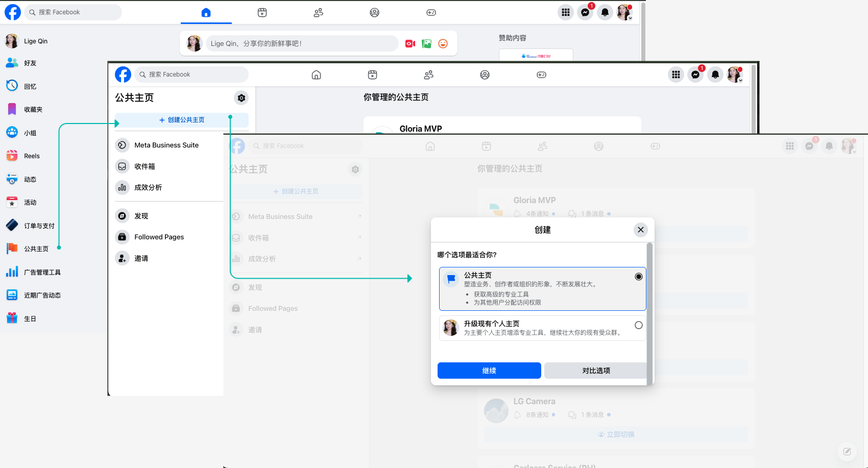The height and width of the screenshot is (468, 868).
Task: Open menu grid in middle window top bar
Action: point(676,75)
